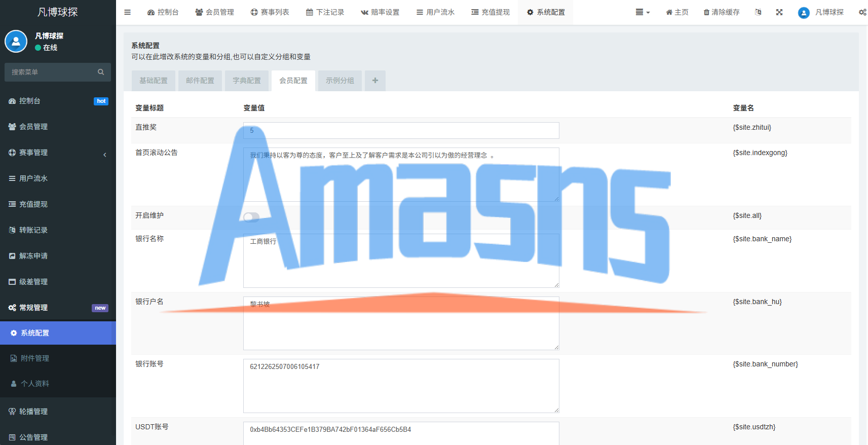Click the 银行账号 textarea
This screenshot has width=868, height=445.
pos(401,386)
